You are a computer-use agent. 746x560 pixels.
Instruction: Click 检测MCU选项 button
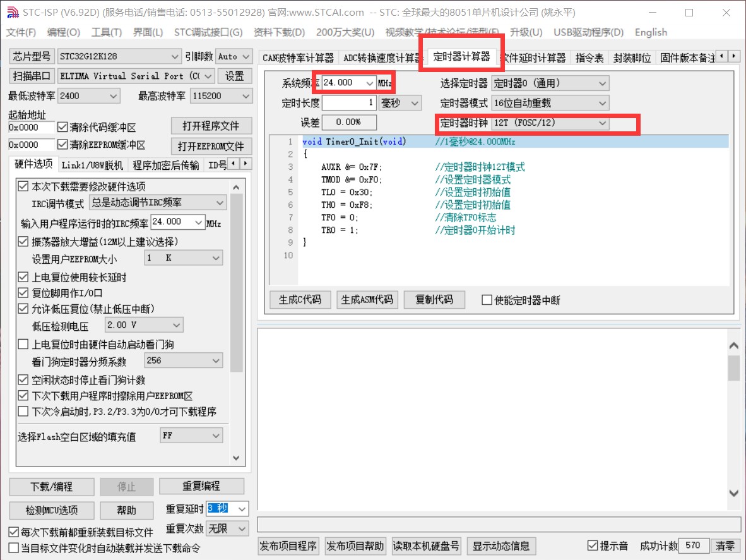tap(51, 511)
